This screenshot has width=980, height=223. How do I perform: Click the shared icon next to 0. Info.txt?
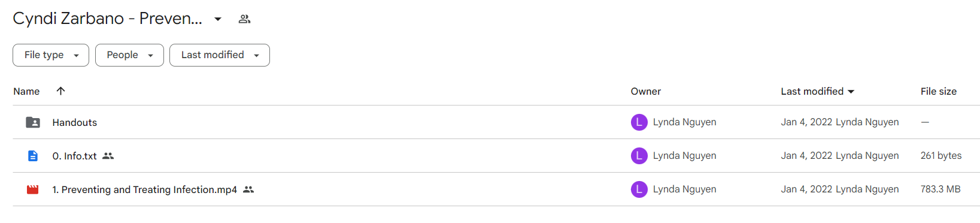click(x=108, y=156)
